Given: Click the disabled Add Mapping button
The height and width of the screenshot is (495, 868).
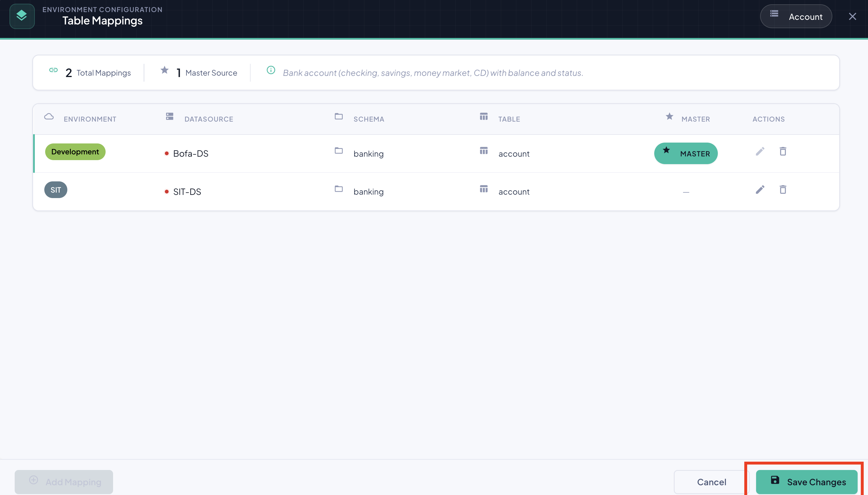Looking at the screenshot, I should click(x=64, y=482).
